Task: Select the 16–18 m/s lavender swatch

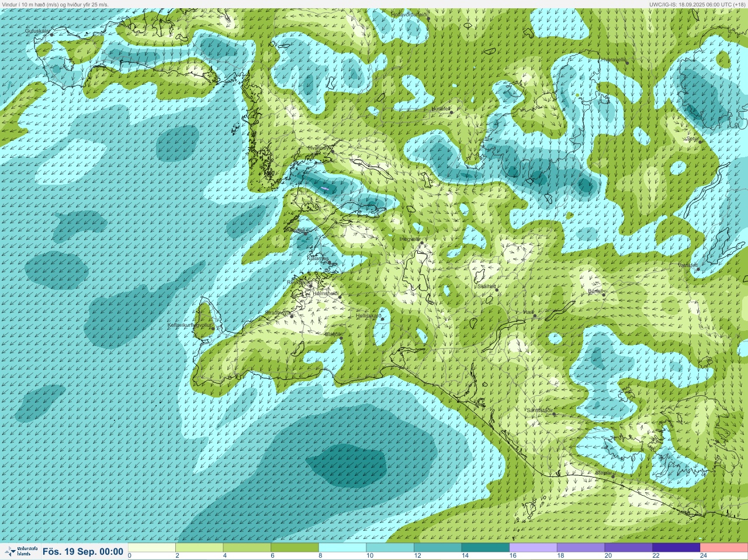Action: click(534, 548)
